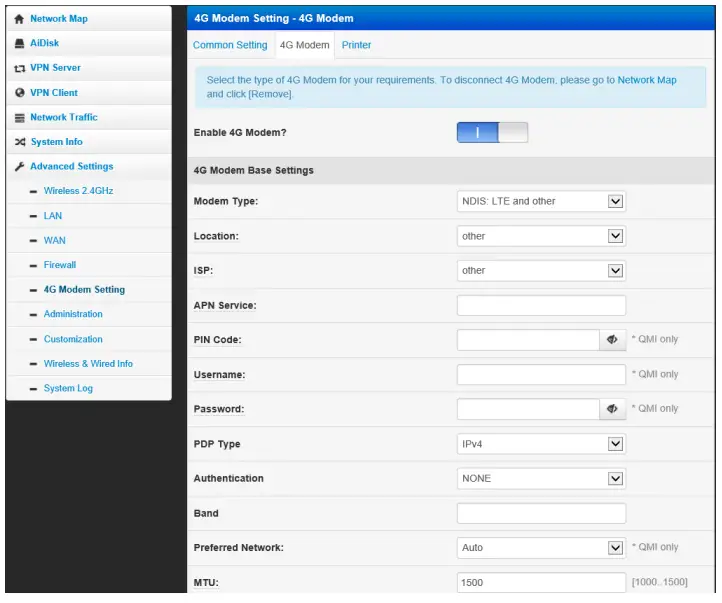Click the PIN Code input field
Screen dimensions: 722x603
(x=528, y=340)
